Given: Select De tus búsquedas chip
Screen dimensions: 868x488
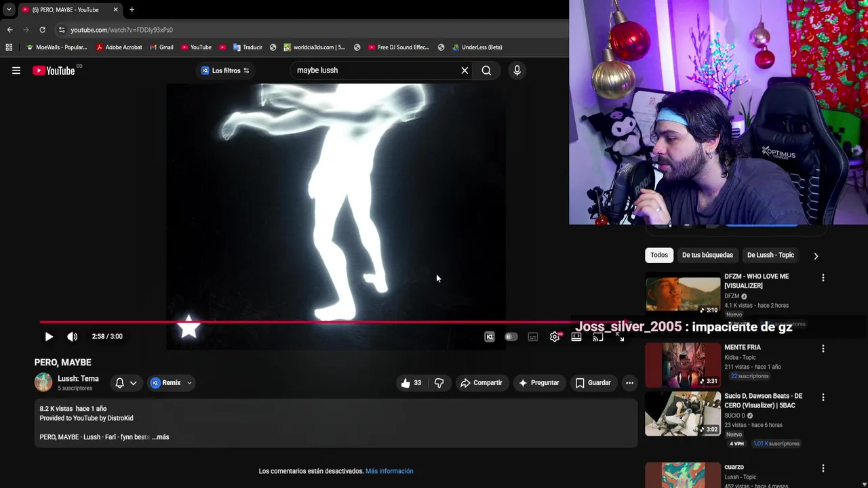Looking at the screenshot, I should [707, 255].
